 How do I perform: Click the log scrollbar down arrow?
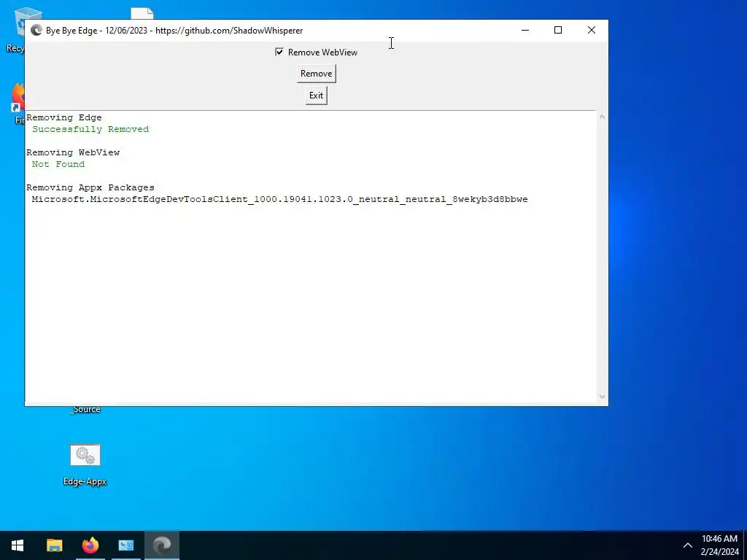point(602,396)
